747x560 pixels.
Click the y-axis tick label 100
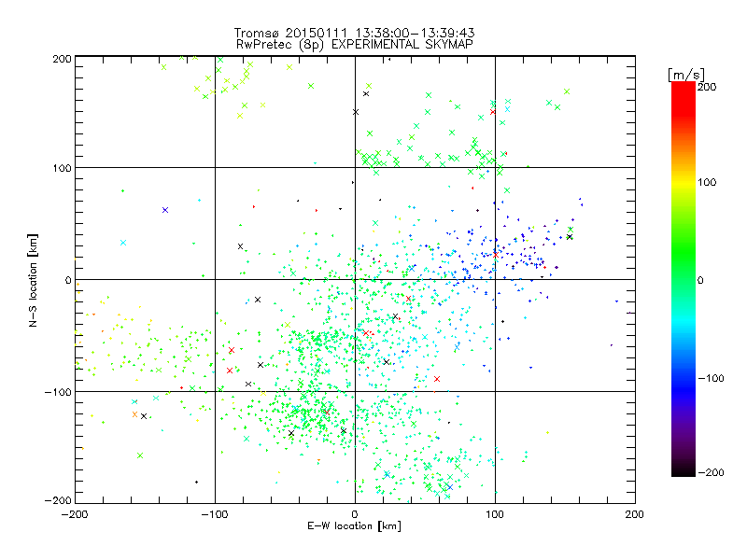63,168
